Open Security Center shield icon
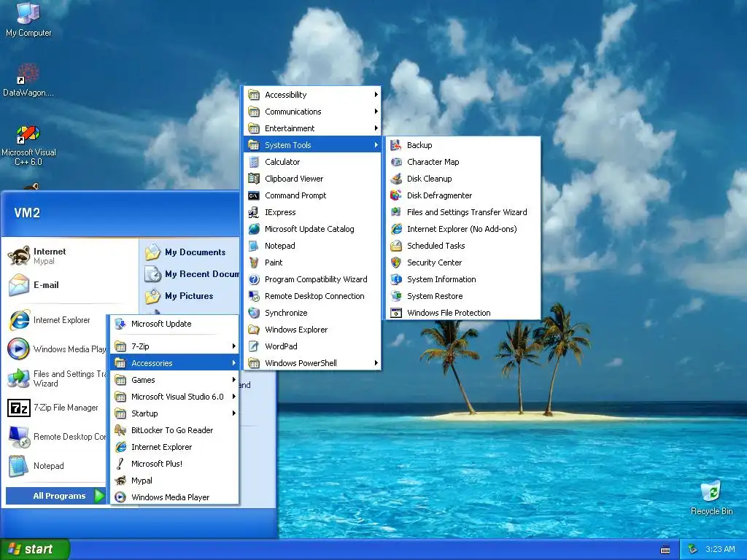This screenshot has height=560, width=747. click(396, 262)
